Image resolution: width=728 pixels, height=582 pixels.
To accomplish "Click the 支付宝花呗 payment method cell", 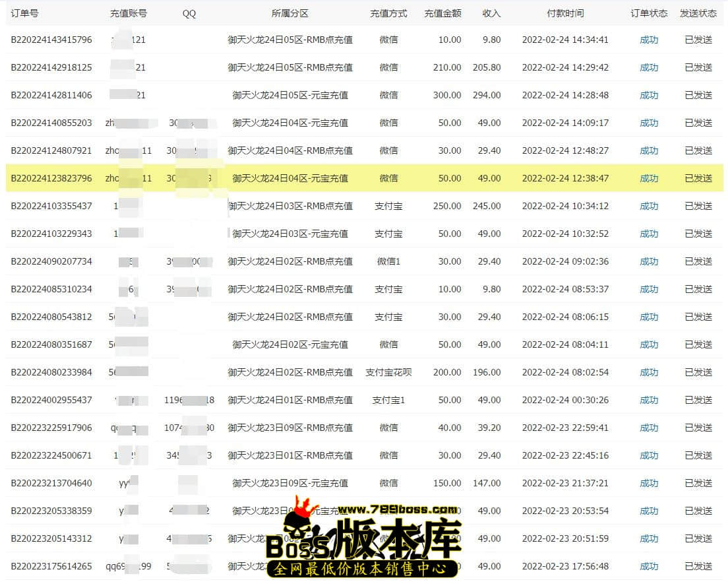I will coord(388,372).
